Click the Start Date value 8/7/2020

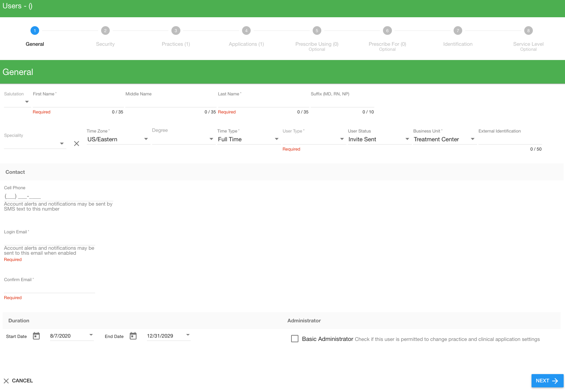(x=60, y=336)
